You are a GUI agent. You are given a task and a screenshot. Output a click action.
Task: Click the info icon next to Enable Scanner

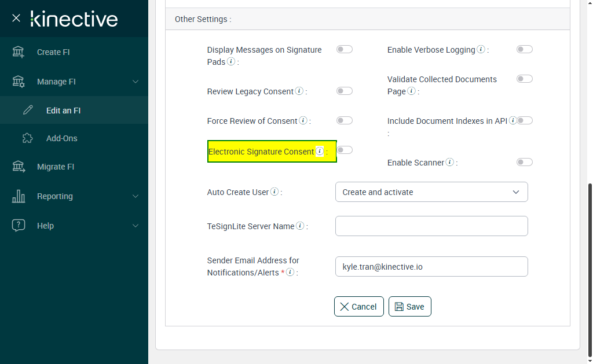coord(449,163)
